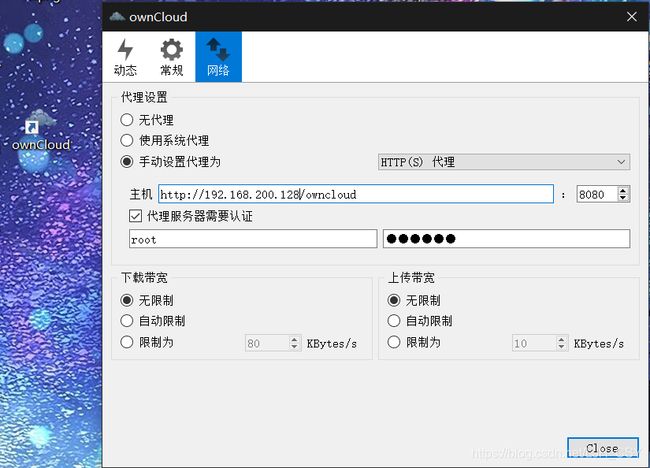
Task: Click the proxy password field
Action: click(x=505, y=239)
